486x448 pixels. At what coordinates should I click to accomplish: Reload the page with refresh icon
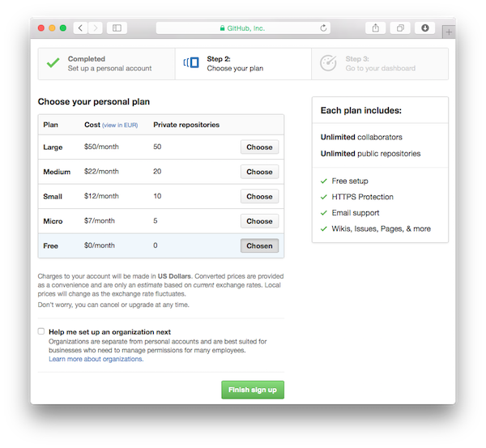click(324, 28)
